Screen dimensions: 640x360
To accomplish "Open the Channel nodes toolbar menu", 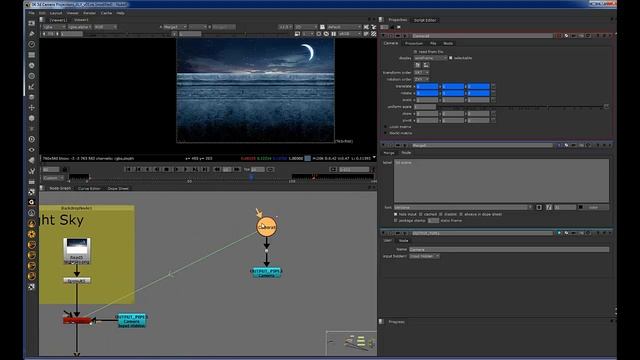I will pos(32,55).
